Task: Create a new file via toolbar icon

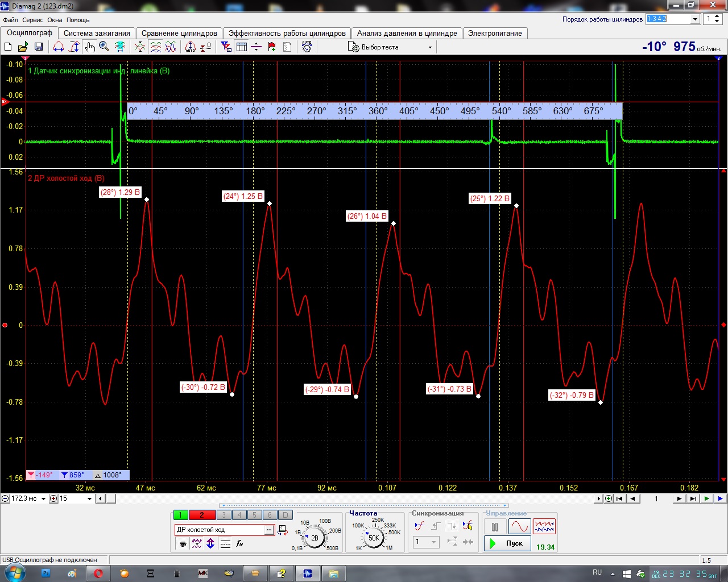Action: point(8,47)
